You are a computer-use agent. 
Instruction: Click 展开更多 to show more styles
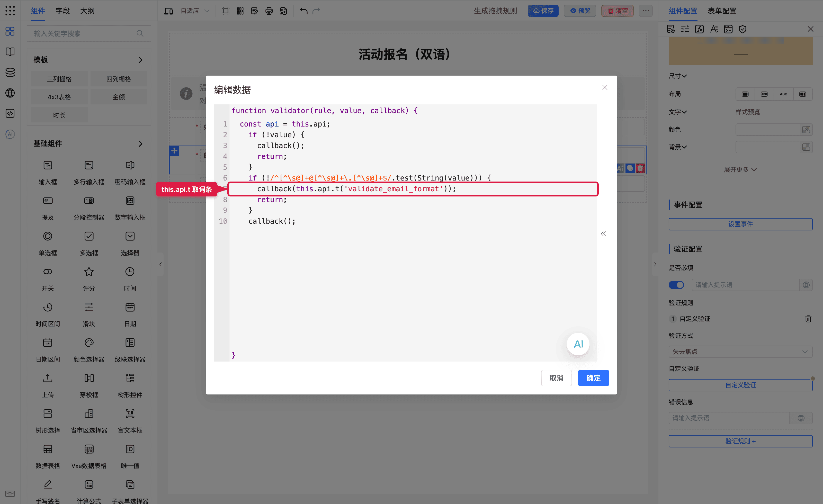[x=740, y=169]
